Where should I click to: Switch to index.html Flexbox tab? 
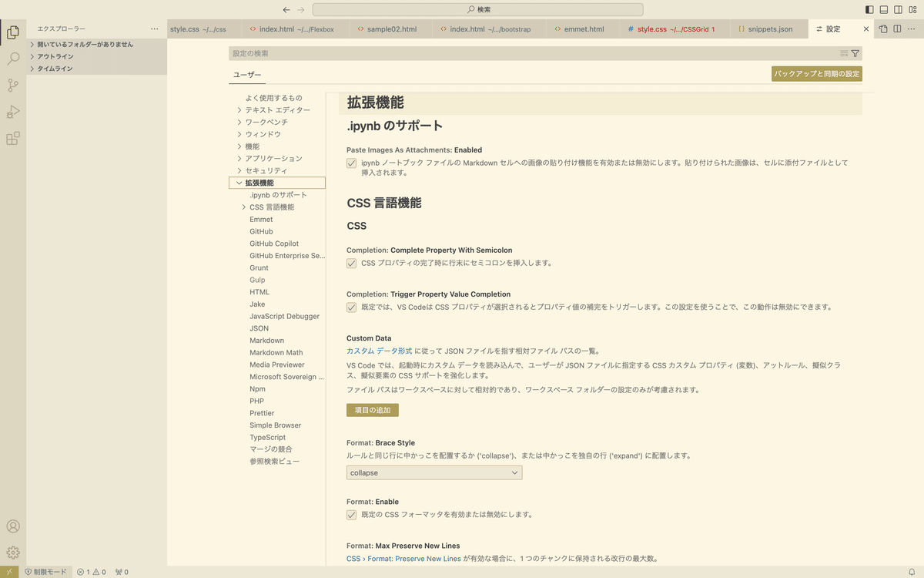[x=295, y=29]
